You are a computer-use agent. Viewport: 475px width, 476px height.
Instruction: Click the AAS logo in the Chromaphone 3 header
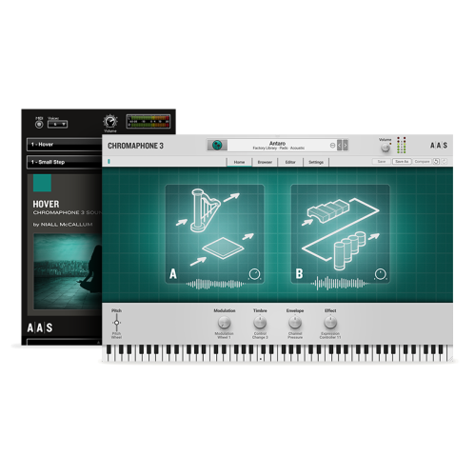(x=439, y=146)
